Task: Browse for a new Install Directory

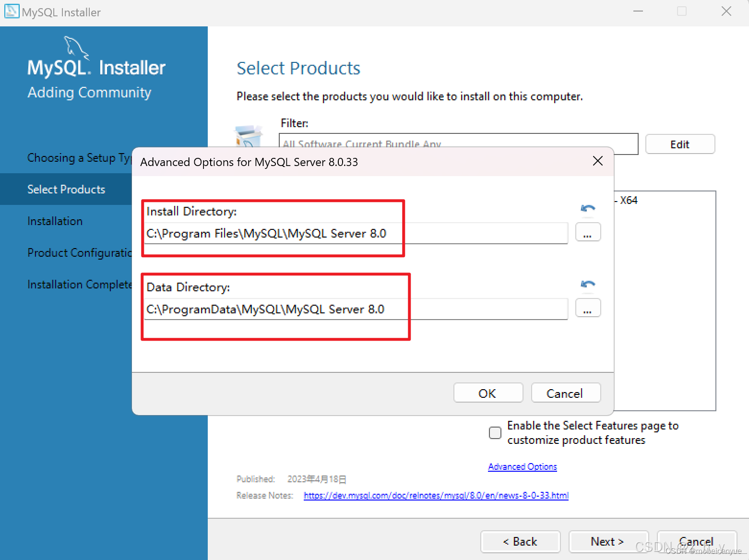Action: 588,232
